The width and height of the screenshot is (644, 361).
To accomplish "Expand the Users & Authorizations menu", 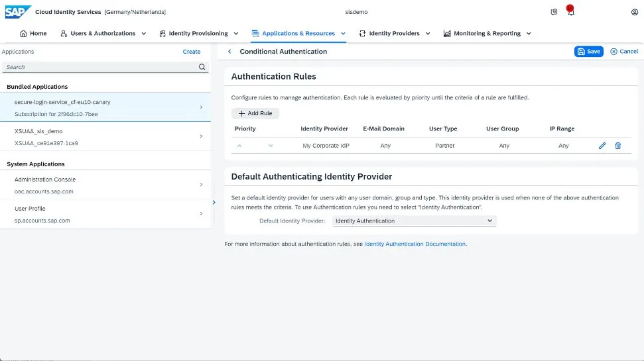I will pos(103,33).
